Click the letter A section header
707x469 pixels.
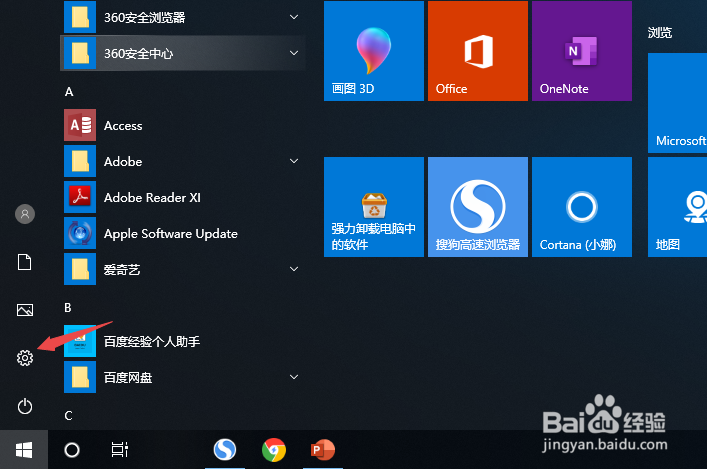click(69, 92)
